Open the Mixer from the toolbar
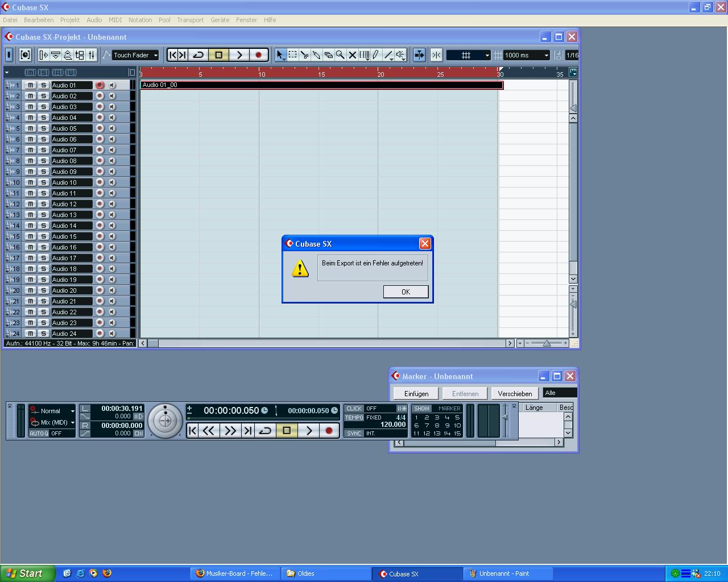The height and width of the screenshot is (582, 728). click(x=92, y=55)
